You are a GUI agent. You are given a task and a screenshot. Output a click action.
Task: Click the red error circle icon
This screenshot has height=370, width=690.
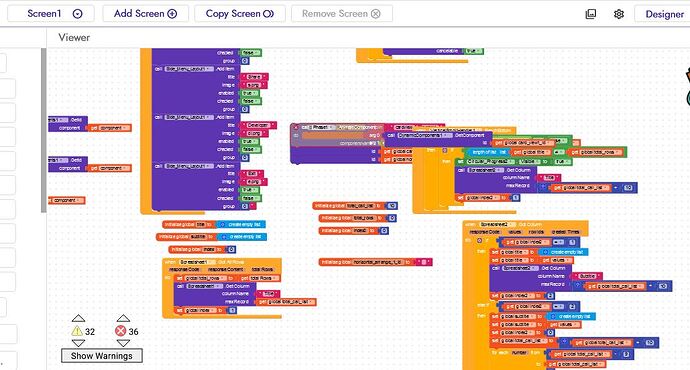pyautogui.click(x=120, y=331)
